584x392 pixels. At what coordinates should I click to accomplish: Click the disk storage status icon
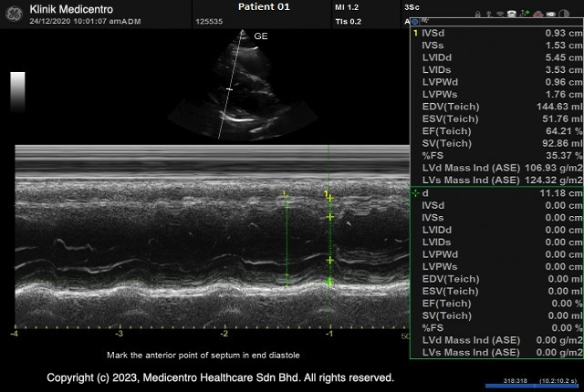(512, 14)
